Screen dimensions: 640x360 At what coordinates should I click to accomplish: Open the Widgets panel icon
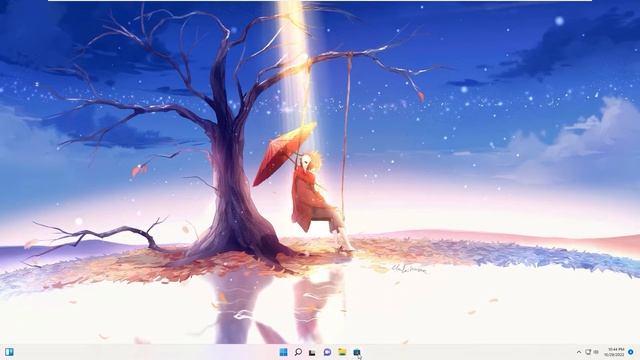click(x=9, y=352)
